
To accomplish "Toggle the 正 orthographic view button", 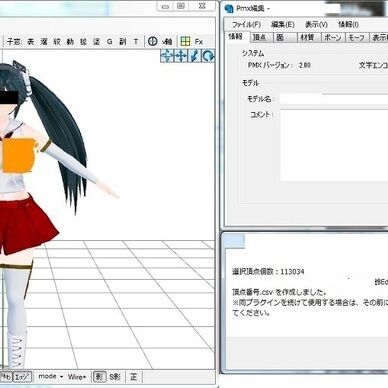I will pyautogui.click(x=134, y=377).
